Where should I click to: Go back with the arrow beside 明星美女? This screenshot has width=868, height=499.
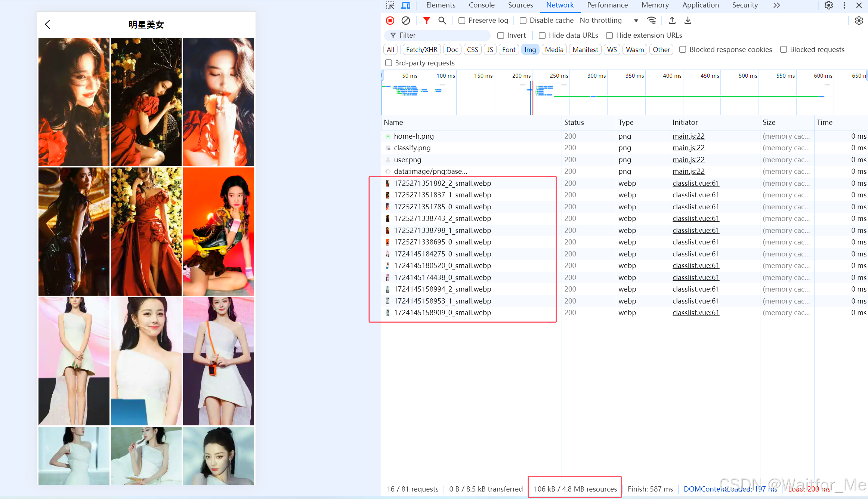coord(47,24)
